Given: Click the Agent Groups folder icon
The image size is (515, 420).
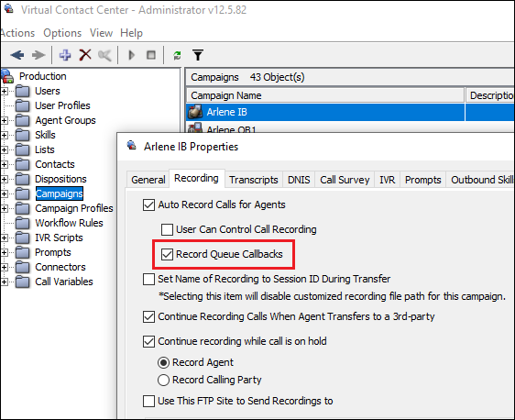Looking at the screenshot, I should pos(22,120).
